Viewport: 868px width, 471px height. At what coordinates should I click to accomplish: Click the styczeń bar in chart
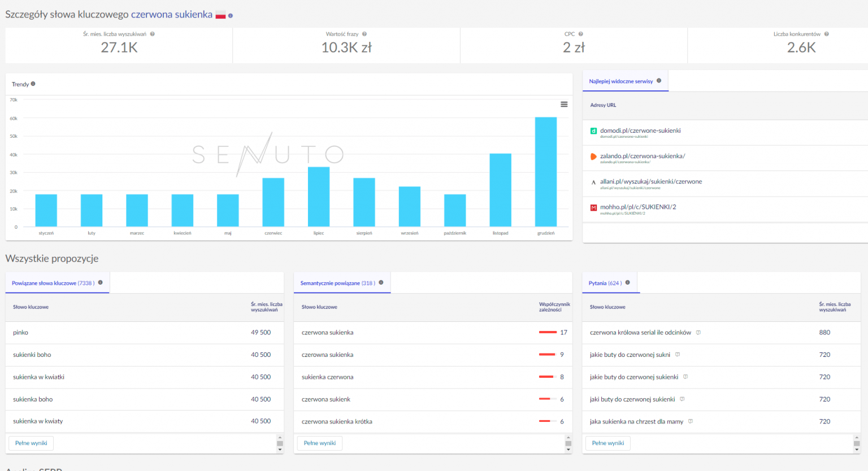[x=46, y=210]
